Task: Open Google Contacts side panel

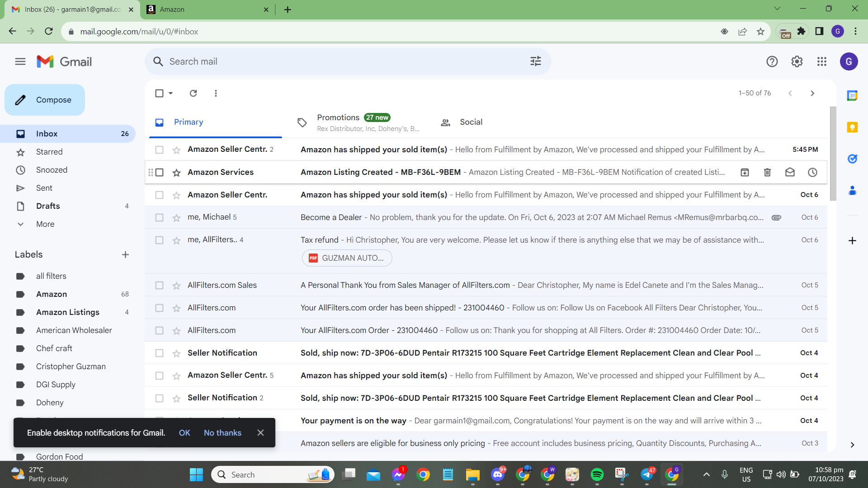Action: point(852,191)
